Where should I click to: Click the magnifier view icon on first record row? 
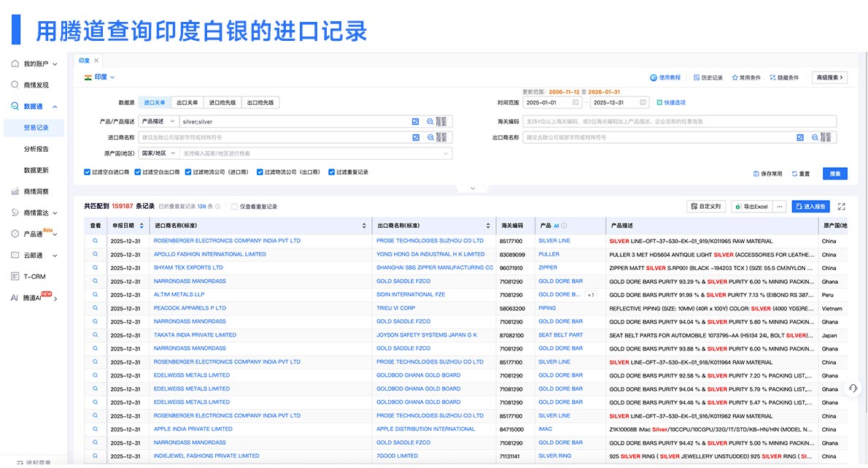96,240
